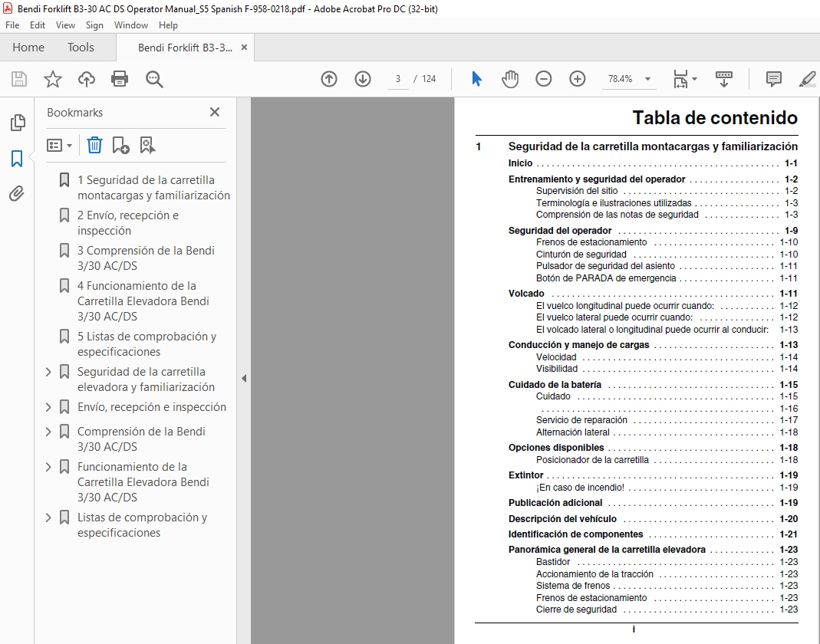The width and height of the screenshot is (820, 644).
Task: Click the fit page width icon
Action: coord(680,79)
